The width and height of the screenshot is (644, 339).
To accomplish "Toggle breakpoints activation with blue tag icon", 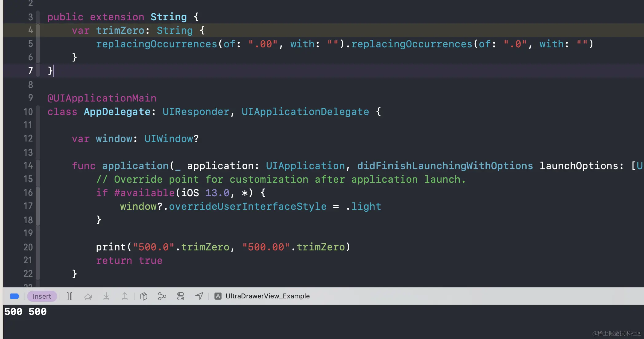I will pos(14,296).
